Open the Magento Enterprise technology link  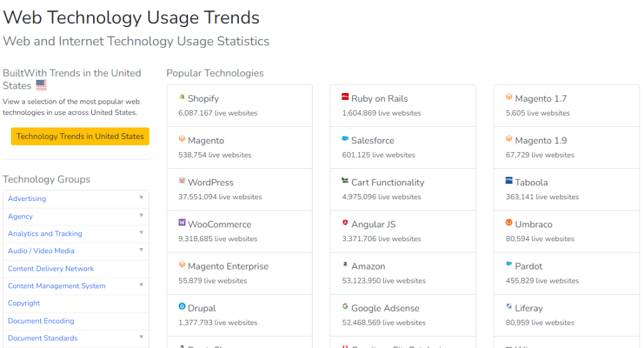(x=228, y=266)
